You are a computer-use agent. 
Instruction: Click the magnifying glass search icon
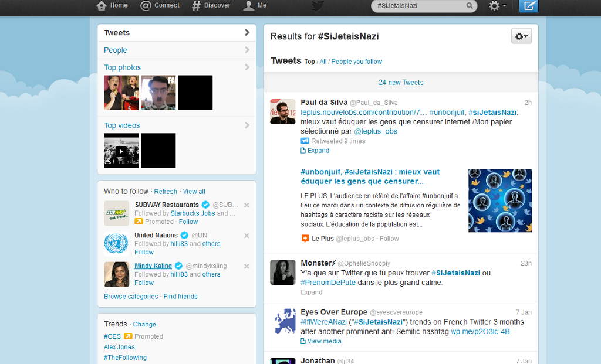pos(470,6)
